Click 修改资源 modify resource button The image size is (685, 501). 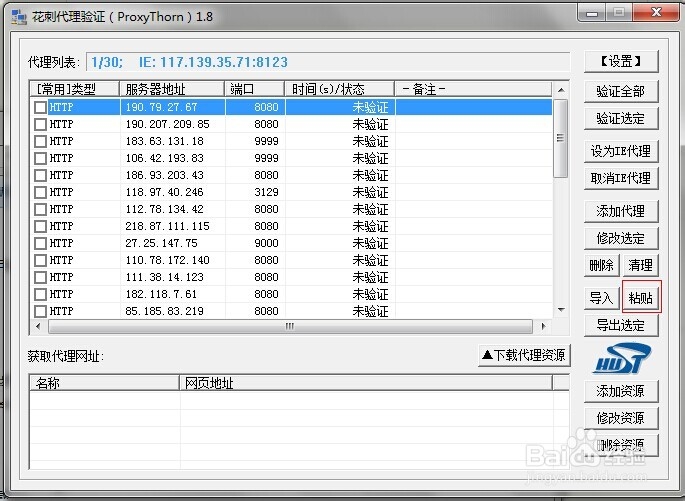[621, 418]
